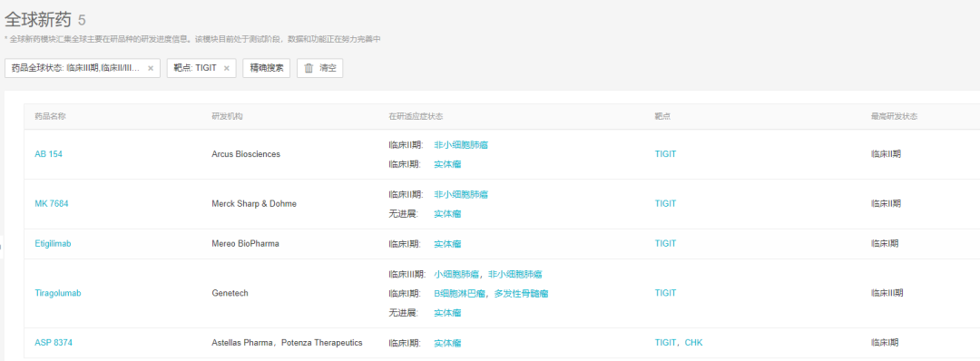The height and width of the screenshot is (361, 980).
Task: Open the ASP 8374 drug link
Action: [51, 343]
